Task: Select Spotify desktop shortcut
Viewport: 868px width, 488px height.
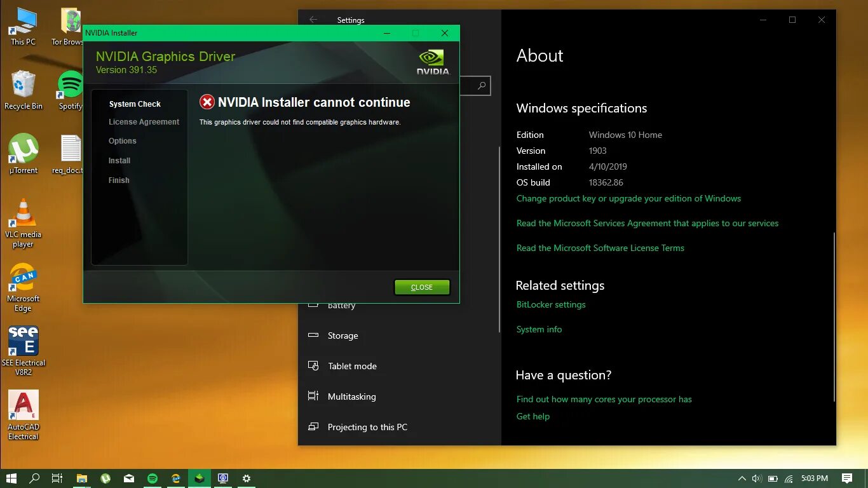Action: coord(70,90)
